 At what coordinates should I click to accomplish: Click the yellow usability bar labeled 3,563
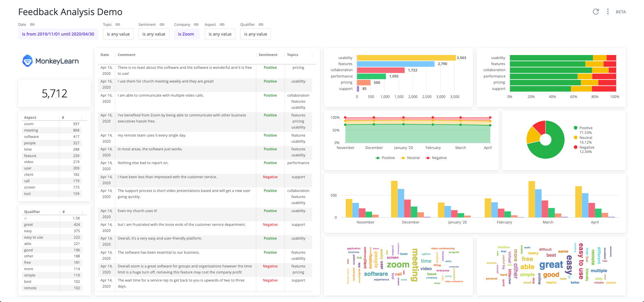(406, 58)
